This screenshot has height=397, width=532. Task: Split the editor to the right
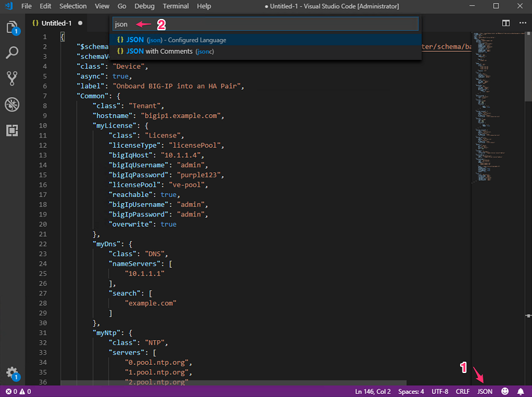(x=506, y=23)
